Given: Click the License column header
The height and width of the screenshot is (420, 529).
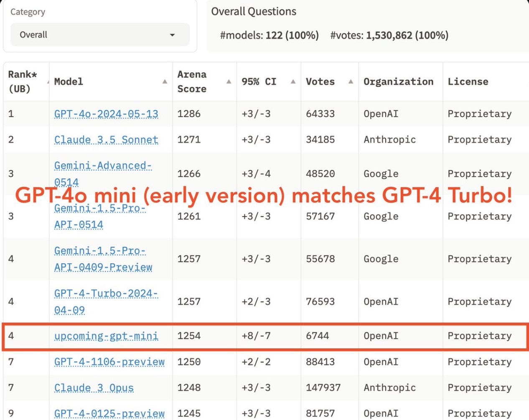Looking at the screenshot, I should 468,81.
